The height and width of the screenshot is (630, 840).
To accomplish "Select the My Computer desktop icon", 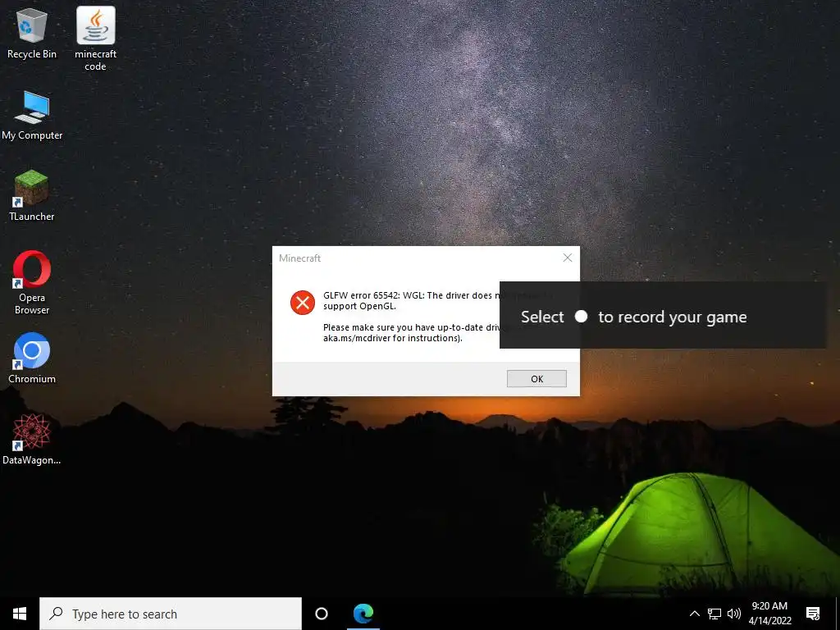I will pyautogui.click(x=32, y=115).
